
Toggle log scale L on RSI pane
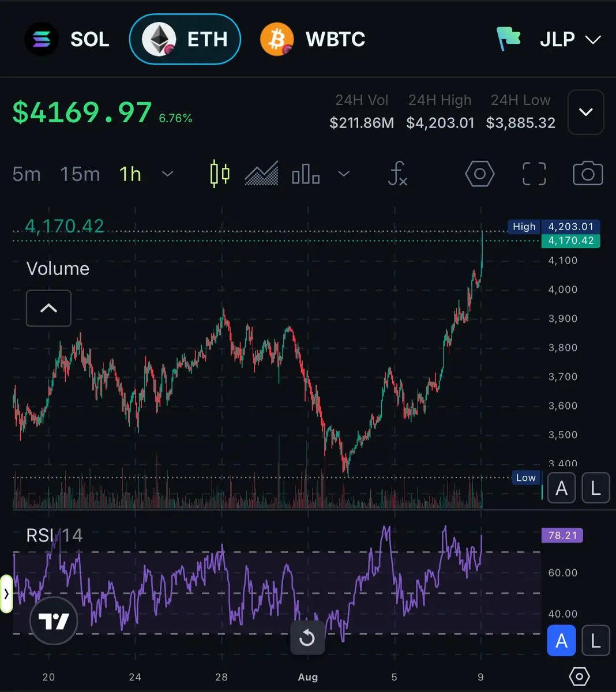pos(596,641)
